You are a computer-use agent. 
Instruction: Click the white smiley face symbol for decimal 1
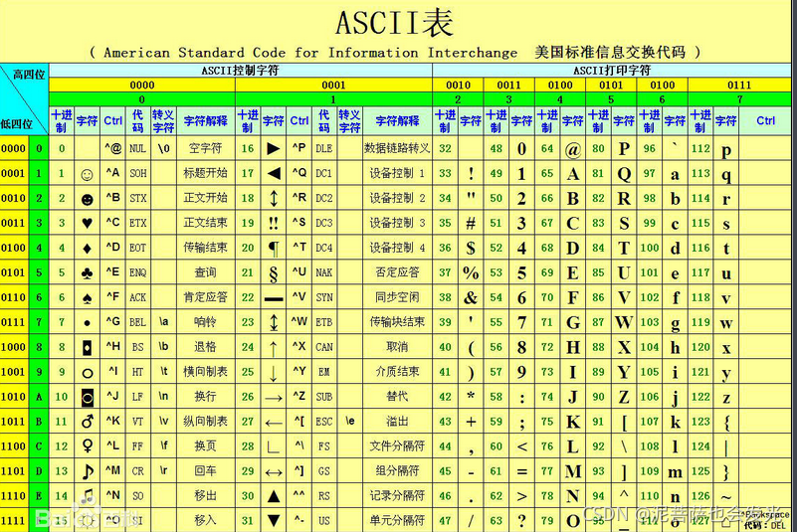coord(87,175)
